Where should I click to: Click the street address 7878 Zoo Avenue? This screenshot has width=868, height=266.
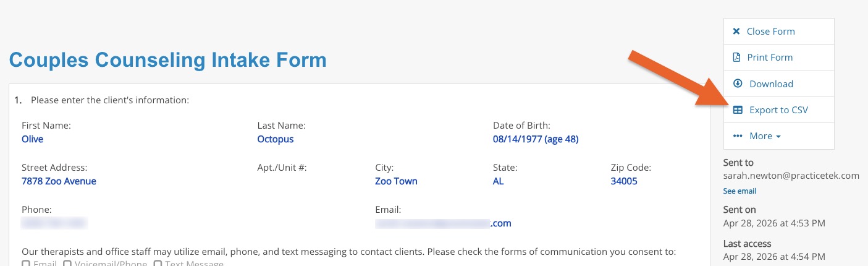[59, 181]
